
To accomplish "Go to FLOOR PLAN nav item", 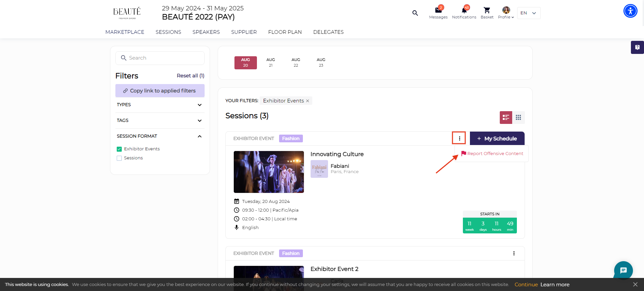I will pos(285,32).
